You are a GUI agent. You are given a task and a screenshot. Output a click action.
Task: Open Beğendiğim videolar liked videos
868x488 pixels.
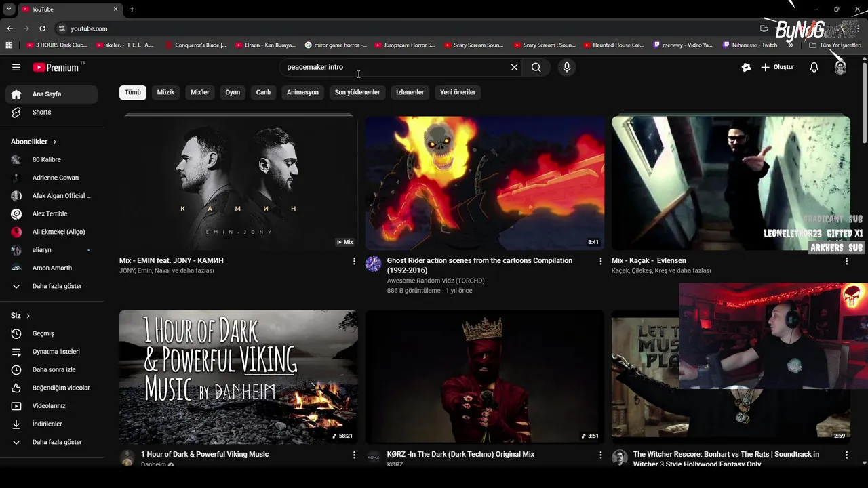[x=52, y=388]
